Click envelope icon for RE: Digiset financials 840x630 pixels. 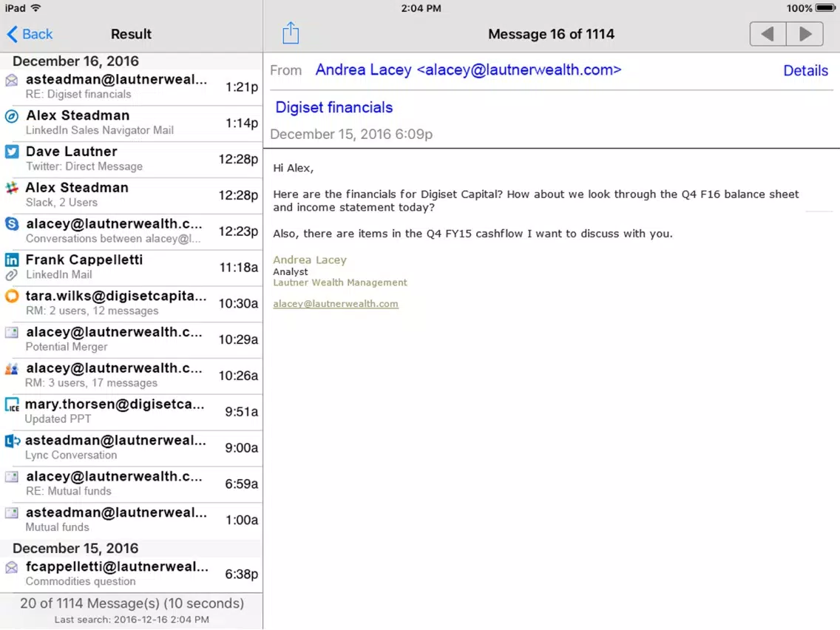(11, 81)
